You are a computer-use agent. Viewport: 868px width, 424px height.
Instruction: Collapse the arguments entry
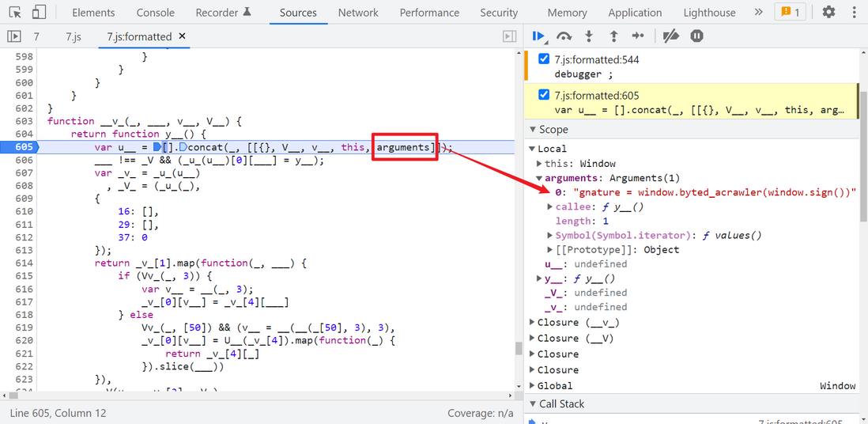540,178
